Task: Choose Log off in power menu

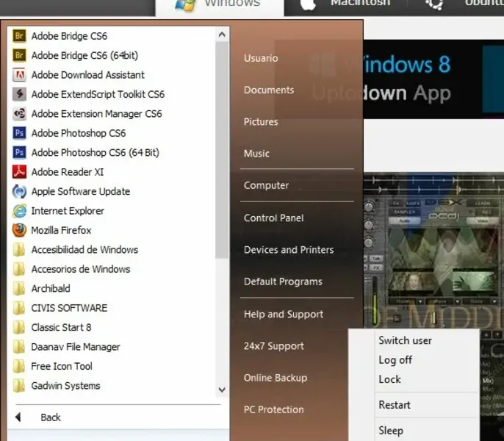Action: point(395,359)
